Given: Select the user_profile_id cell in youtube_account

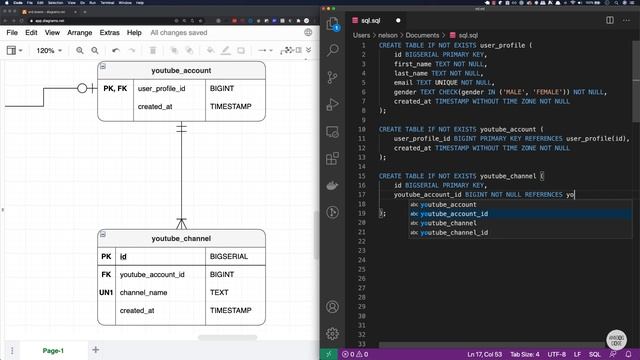Looking at the screenshot, I should click(x=169, y=89).
